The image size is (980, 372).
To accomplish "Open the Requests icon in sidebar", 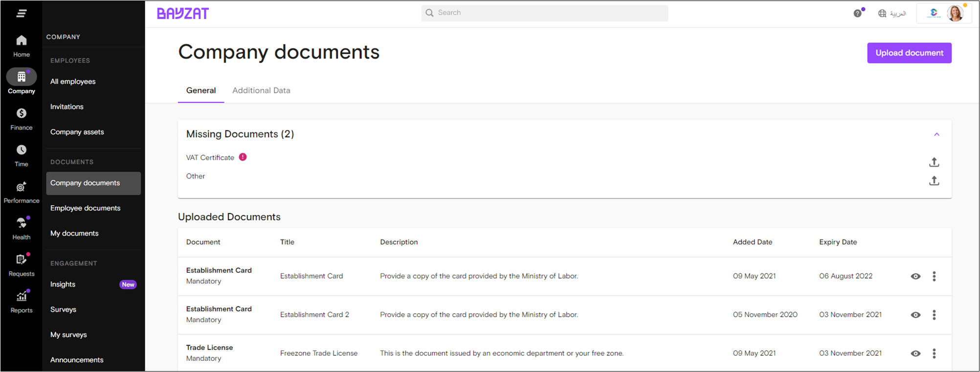I will (x=22, y=260).
